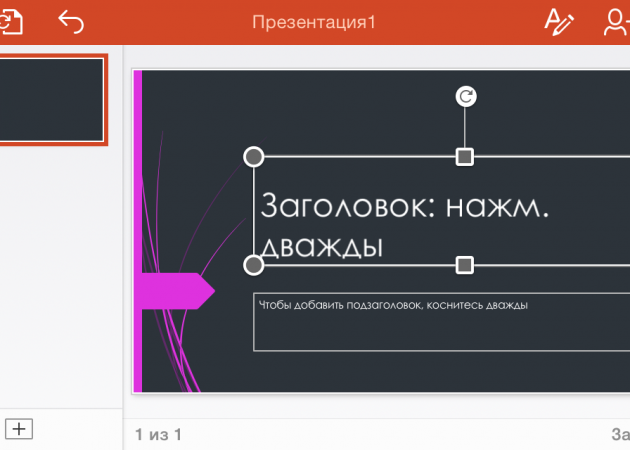Click the bottom-left round resize handle
Viewport: 630px width, 450px height.
coord(254,265)
